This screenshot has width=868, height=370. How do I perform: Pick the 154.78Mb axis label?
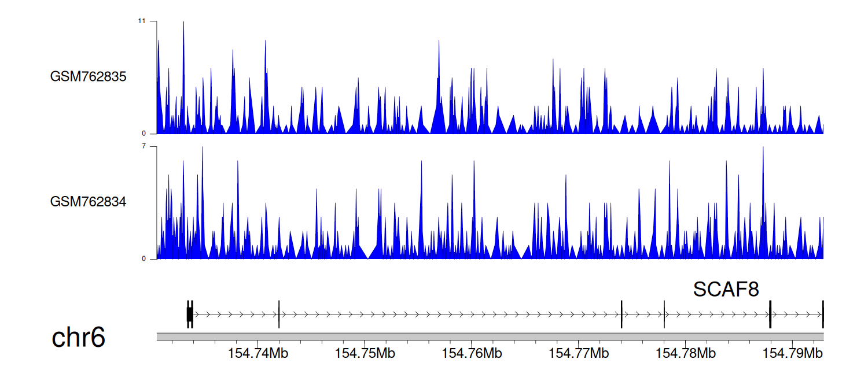(686, 352)
